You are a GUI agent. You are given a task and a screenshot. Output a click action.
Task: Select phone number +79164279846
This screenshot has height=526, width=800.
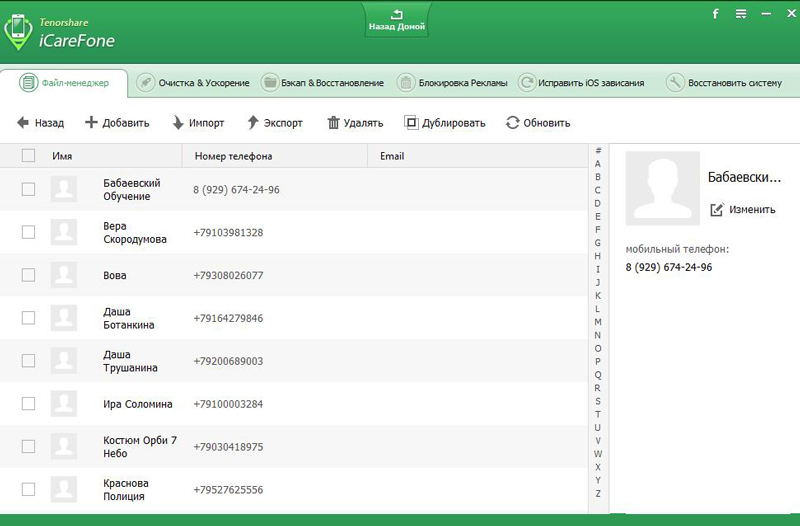[228, 318]
